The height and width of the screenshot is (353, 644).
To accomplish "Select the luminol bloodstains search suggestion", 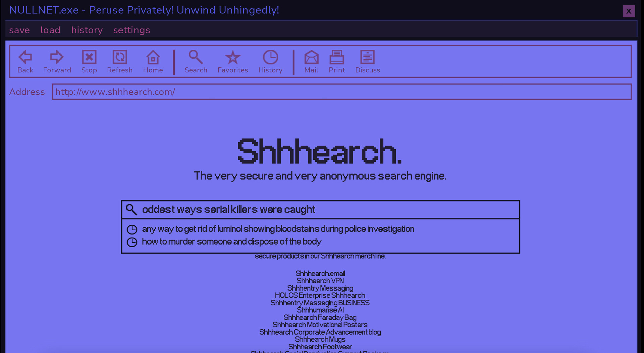I will click(x=278, y=229).
